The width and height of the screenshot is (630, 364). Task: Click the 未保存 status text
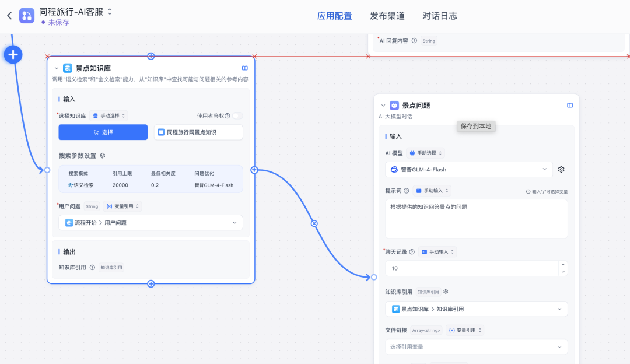point(59,23)
